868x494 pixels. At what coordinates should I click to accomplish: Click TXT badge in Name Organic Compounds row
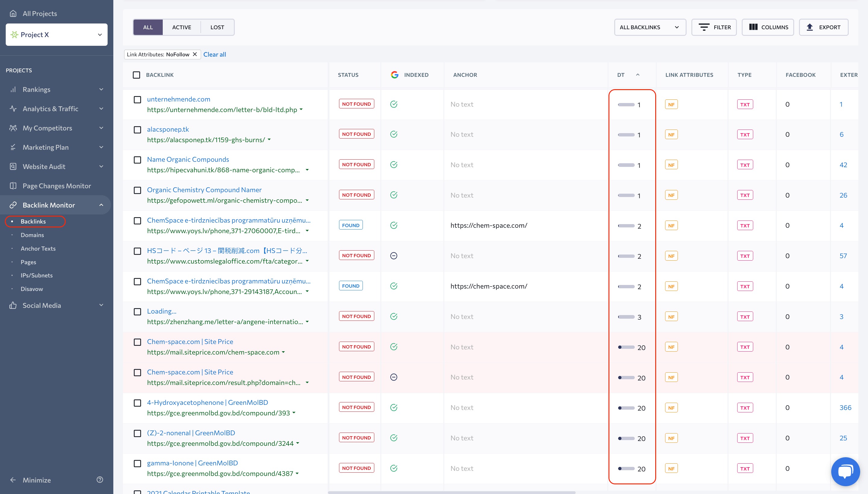point(745,165)
